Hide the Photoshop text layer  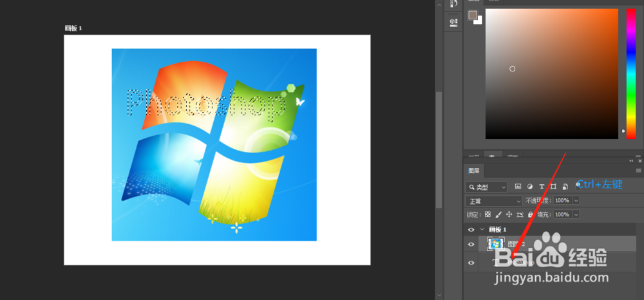pyautogui.click(x=471, y=263)
